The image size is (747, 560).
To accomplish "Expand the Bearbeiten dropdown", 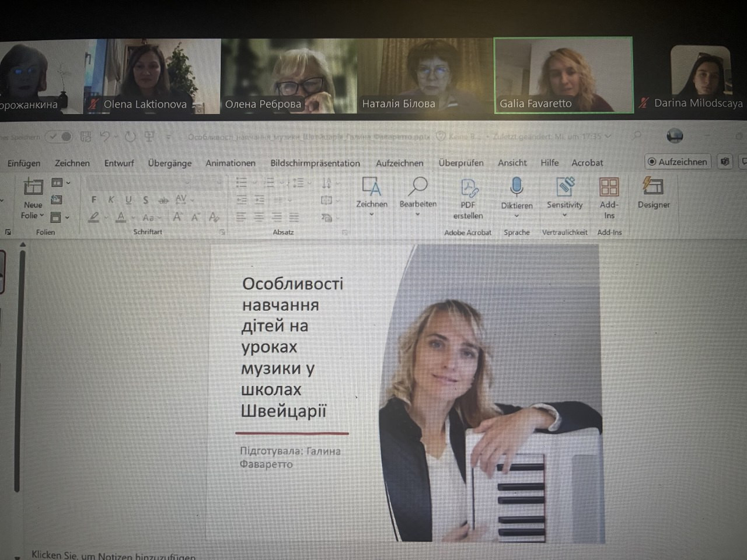I will point(418,214).
